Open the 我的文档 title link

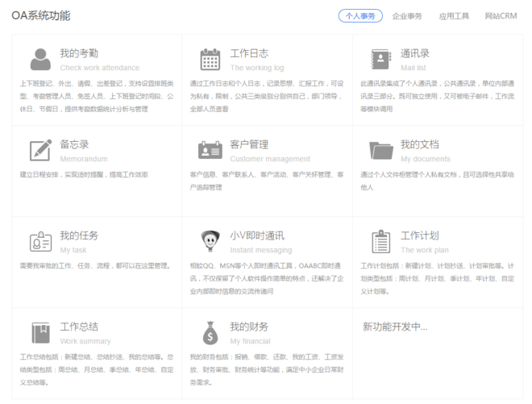tap(420, 144)
